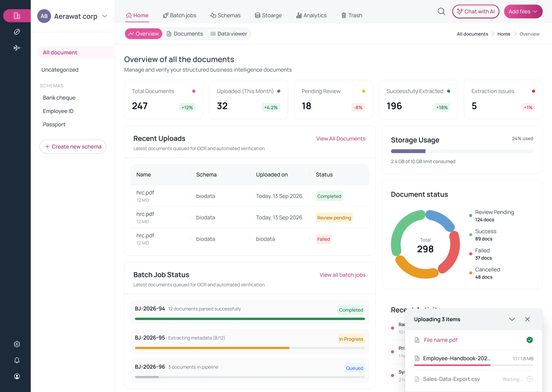Image resolution: width=552 pixels, height=392 pixels.
Task: Click the Review pending status badge
Action: point(334,217)
